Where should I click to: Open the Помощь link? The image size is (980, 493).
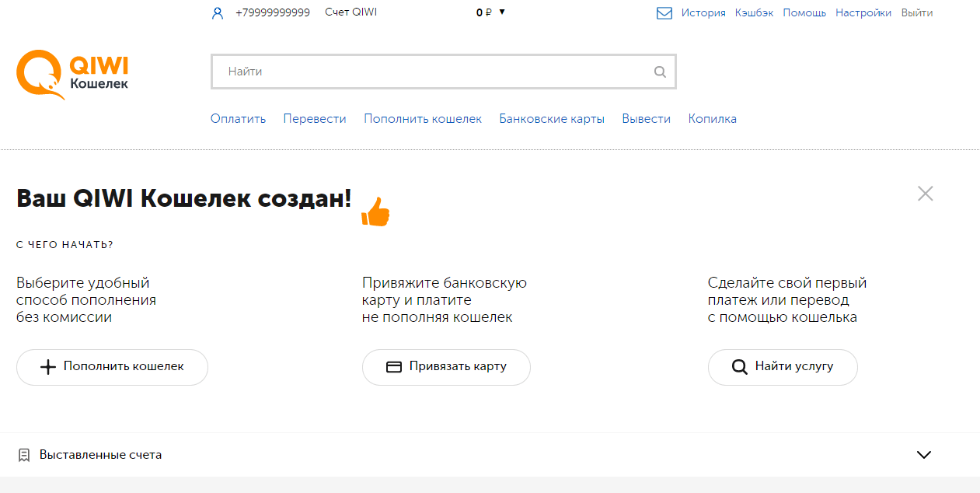(x=804, y=13)
